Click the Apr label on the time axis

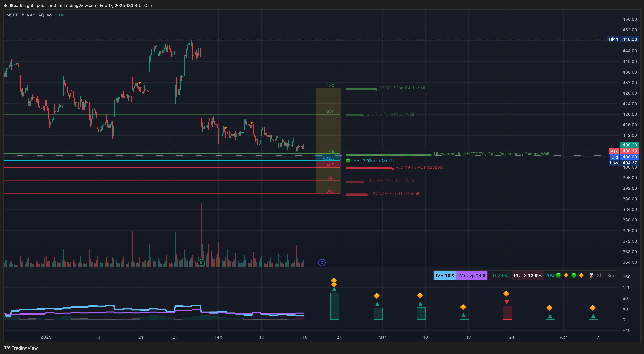click(x=563, y=337)
